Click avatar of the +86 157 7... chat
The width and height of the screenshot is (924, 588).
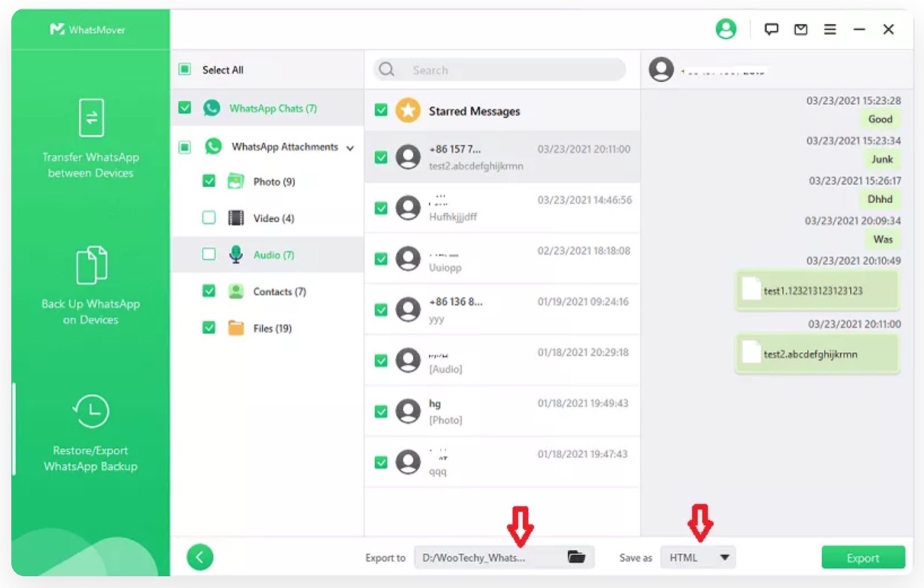click(x=408, y=156)
